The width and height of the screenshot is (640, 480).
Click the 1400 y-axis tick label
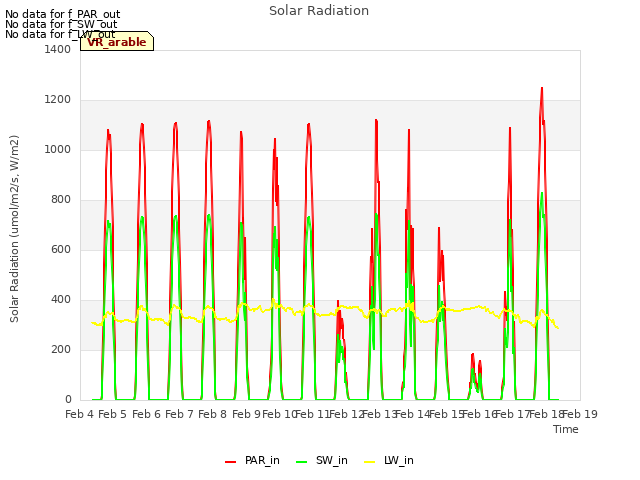click(58, 50)
